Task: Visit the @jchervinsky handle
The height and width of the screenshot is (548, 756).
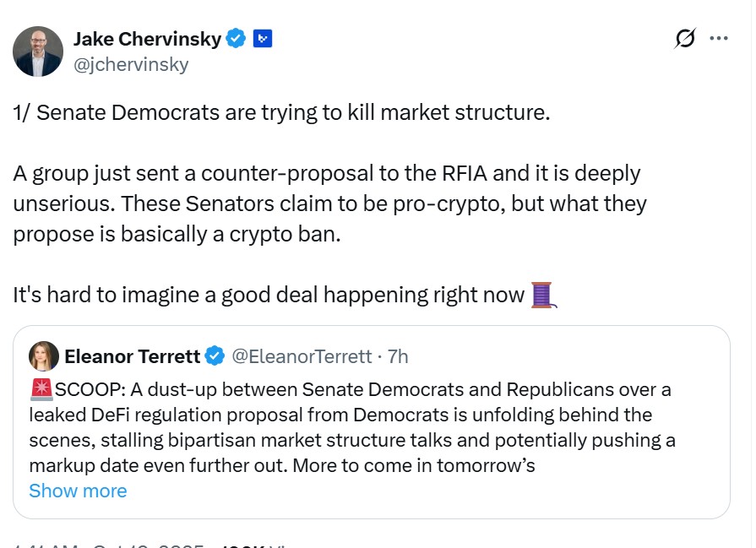Action: coord(131,64)
